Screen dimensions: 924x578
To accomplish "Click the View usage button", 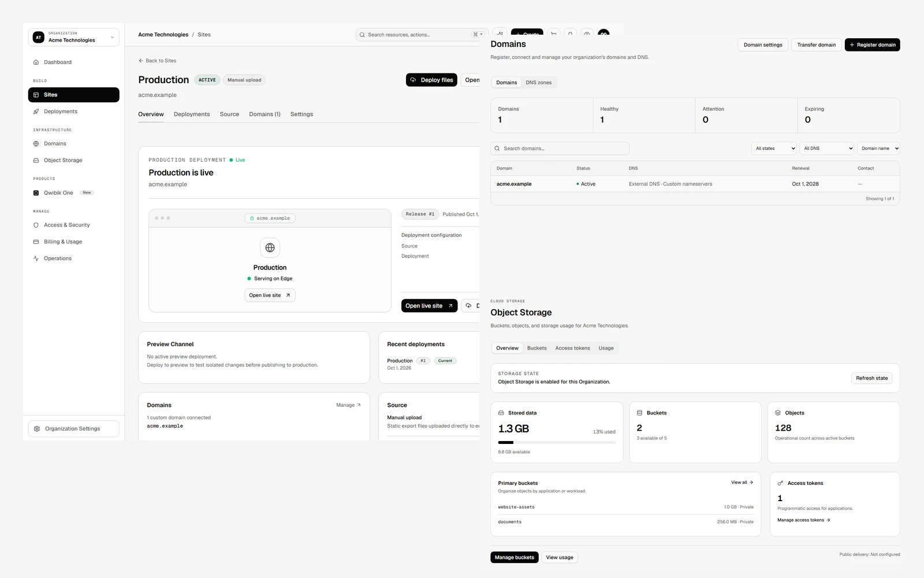I will [560, 558].
